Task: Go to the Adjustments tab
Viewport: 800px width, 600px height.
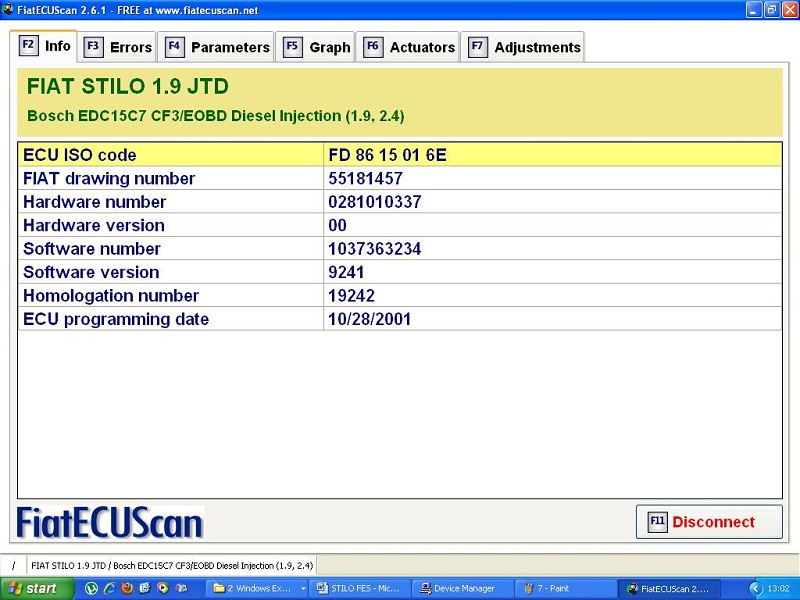Action: tap(523, 47)
